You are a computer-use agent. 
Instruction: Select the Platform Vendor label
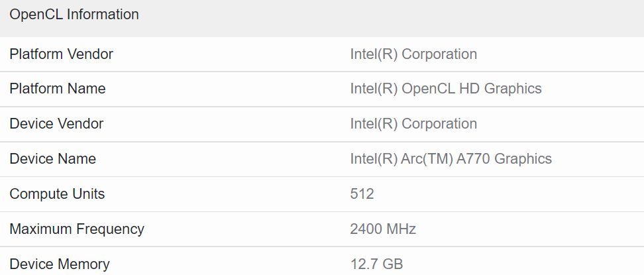(62, 54)
